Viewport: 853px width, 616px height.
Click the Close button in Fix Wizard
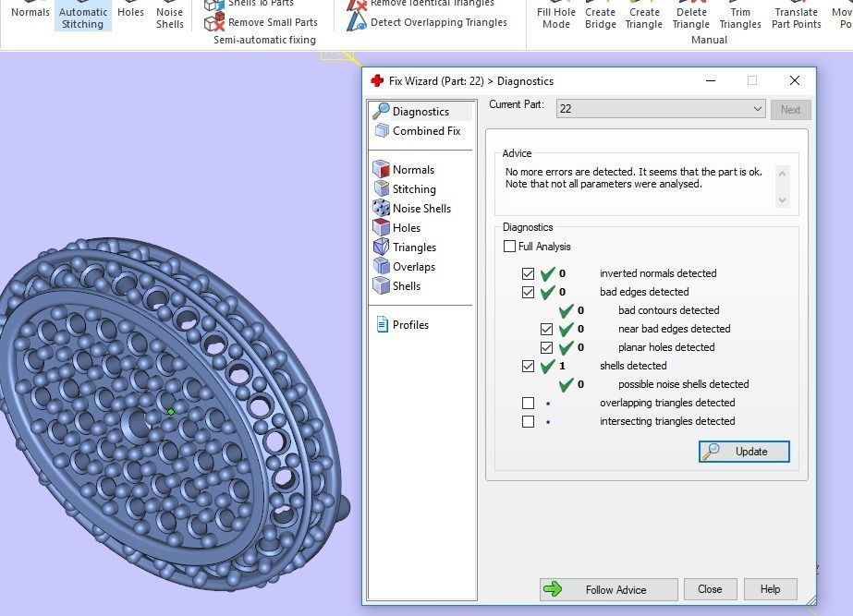(710, 589)
